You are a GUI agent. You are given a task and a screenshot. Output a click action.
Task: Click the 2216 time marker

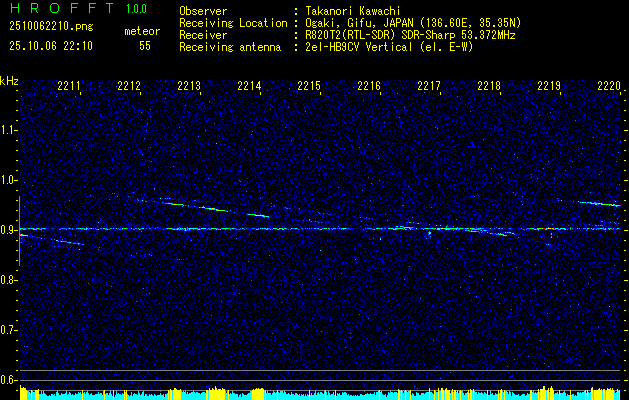pyautogui.click(x=369, y=86)
